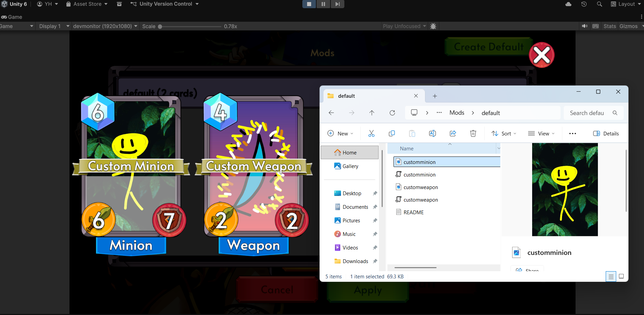The image size is (644, 315).
Task: Click the Apply button in the game
Action: [x=368, y=290]
